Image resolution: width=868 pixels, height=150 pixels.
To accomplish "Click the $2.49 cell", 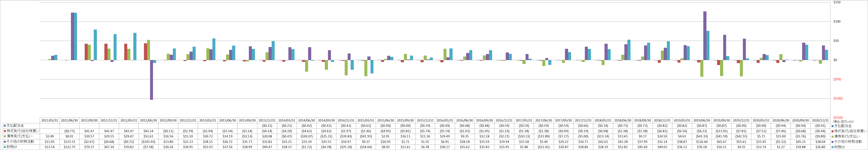I will click(x=49, y=137).
